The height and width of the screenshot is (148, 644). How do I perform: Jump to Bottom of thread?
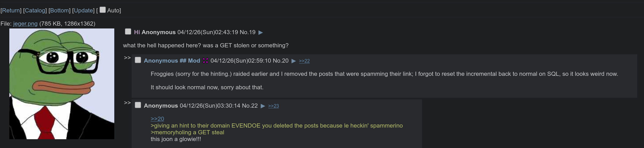click(59, 11)
